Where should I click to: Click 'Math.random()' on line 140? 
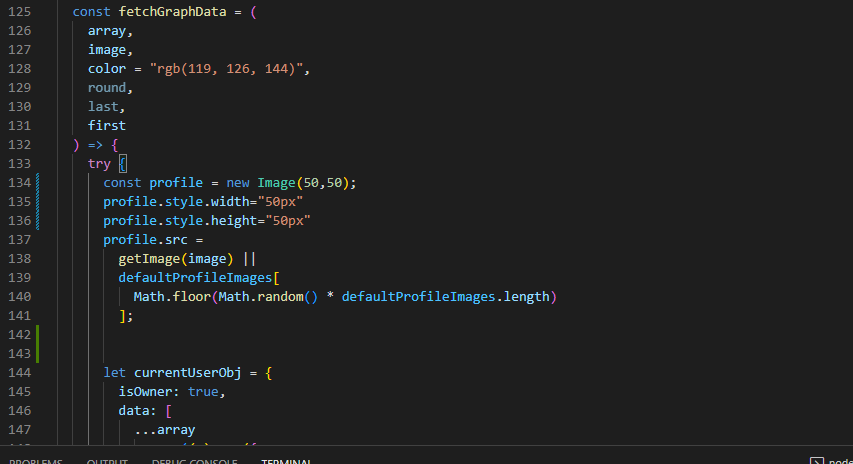(x=268, y=297)
